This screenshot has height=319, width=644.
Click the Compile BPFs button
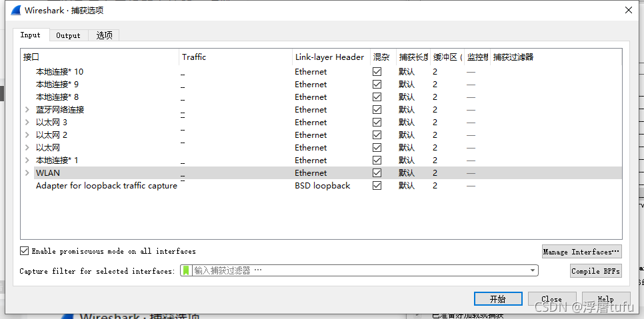[x=595, y=271]
